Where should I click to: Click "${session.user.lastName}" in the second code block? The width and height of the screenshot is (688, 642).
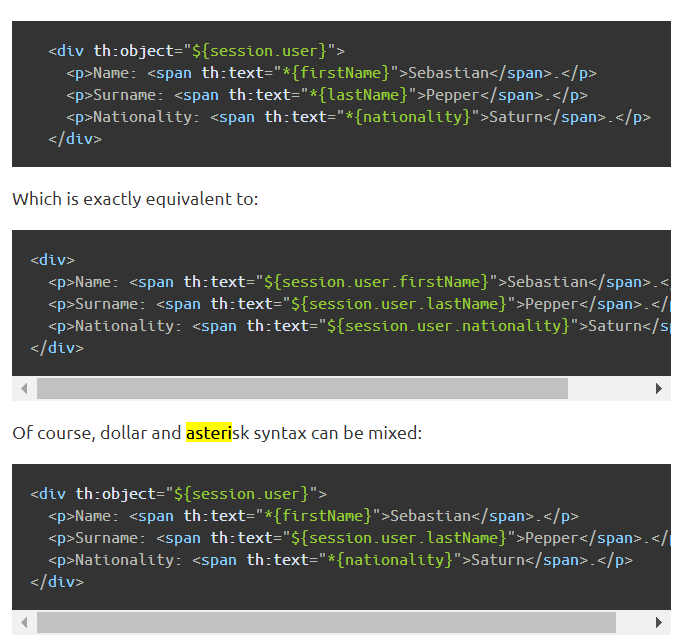[399, 304]
